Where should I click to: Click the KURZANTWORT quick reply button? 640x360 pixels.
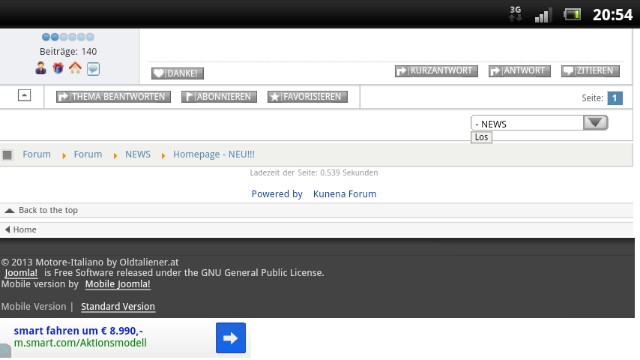(x=436, y=71)
